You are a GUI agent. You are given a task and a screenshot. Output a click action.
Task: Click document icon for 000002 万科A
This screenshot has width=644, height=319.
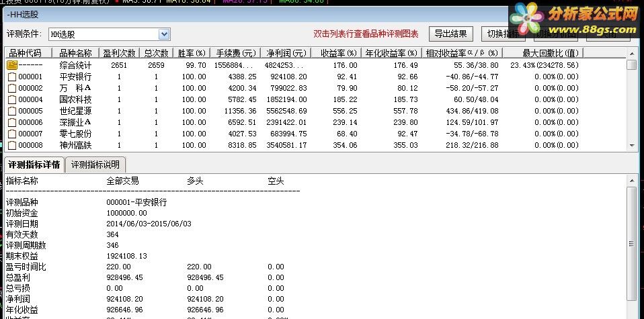[12, 88]
